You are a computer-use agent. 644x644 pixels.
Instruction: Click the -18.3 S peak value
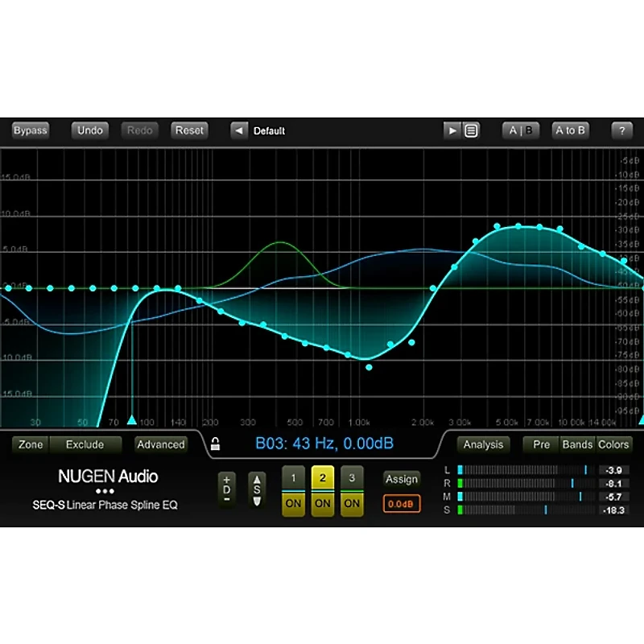point(613,510)
